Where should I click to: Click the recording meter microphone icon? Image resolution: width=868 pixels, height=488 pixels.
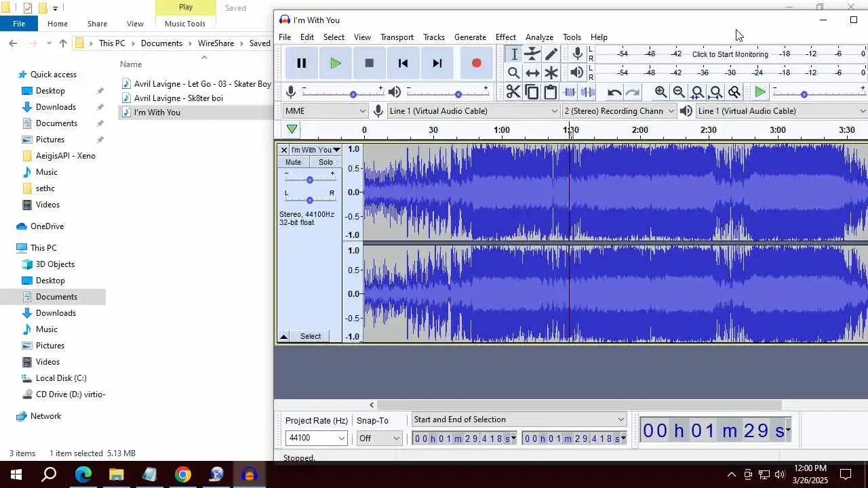(577, 54)
